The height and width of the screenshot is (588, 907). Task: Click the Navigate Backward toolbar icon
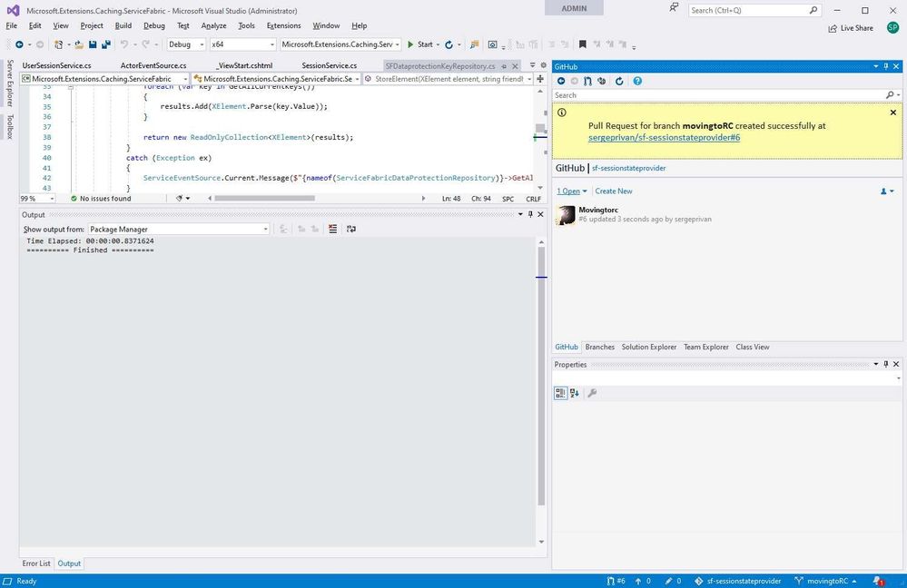[19, 44]
